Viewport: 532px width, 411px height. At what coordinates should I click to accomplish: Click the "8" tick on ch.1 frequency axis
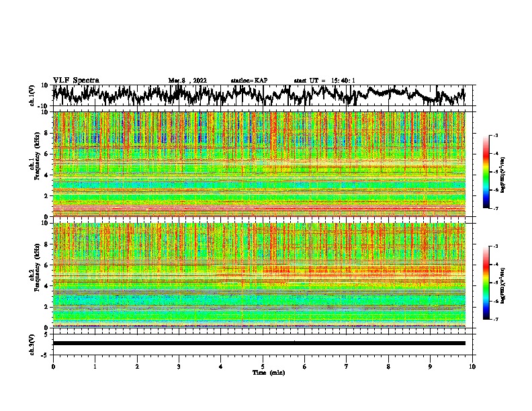(x=46, y=133)
